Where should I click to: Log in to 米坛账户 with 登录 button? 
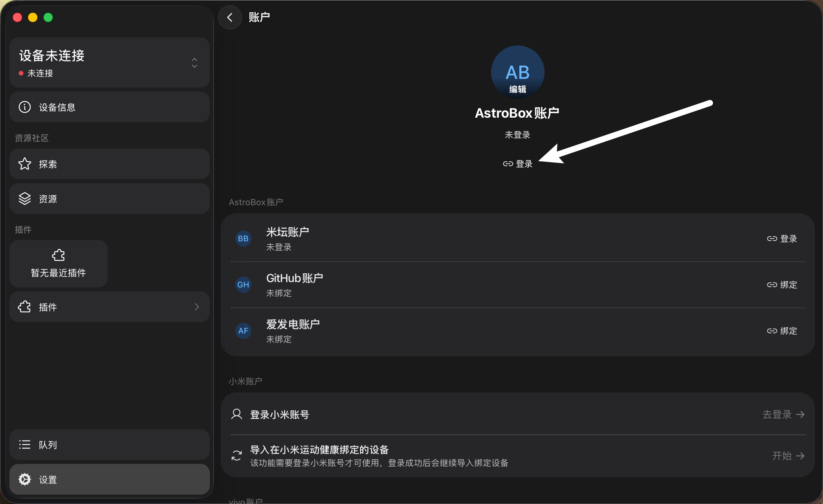click(x=782, y=239)
